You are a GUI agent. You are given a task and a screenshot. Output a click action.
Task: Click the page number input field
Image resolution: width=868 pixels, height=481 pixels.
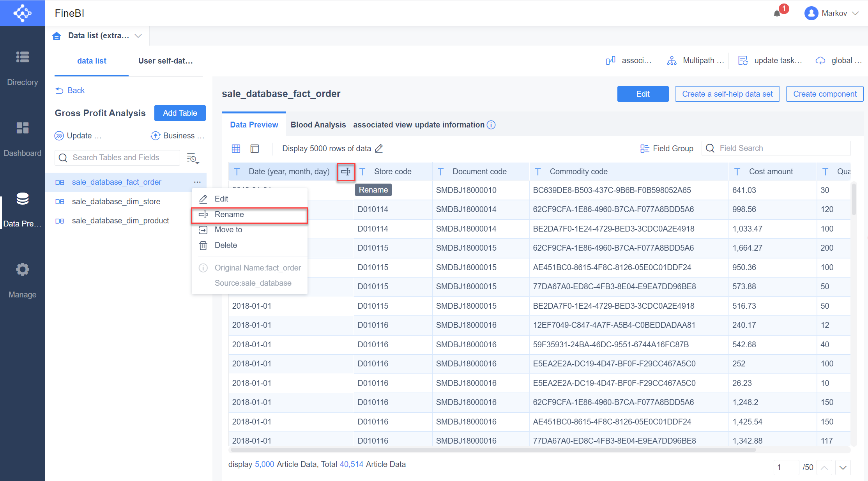coord(787,467)
